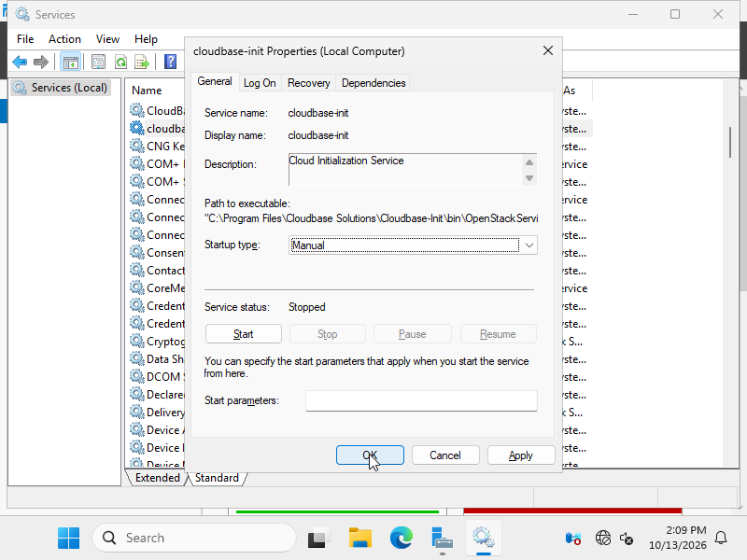Screen dimensions: 747x560
Task: Click the taskbar Search box
Action: tap(194, 538)
